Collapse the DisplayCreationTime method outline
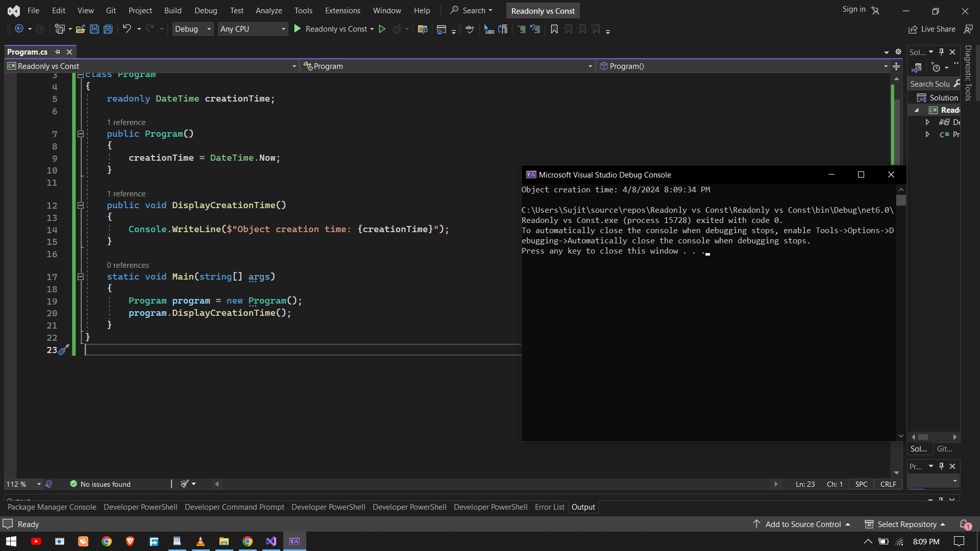The height and width of the screenshot is (551, 980). (80, 205)
